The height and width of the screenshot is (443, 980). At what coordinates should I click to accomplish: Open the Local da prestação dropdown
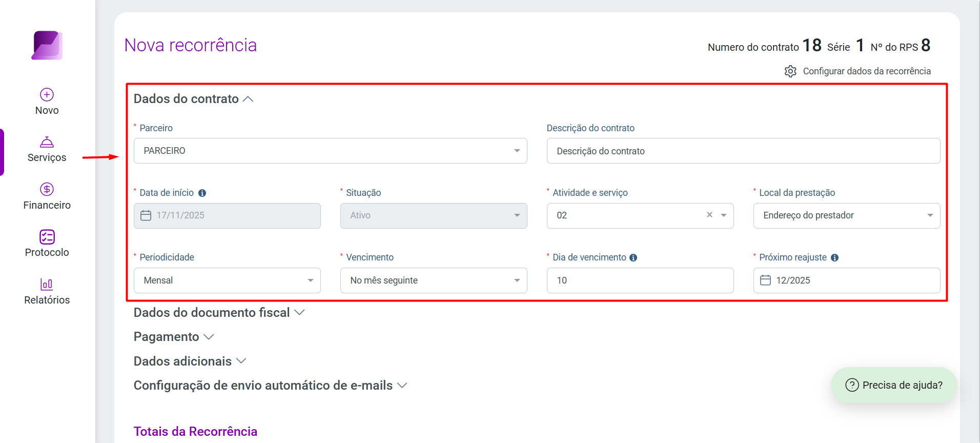click(x=847, y=216)
